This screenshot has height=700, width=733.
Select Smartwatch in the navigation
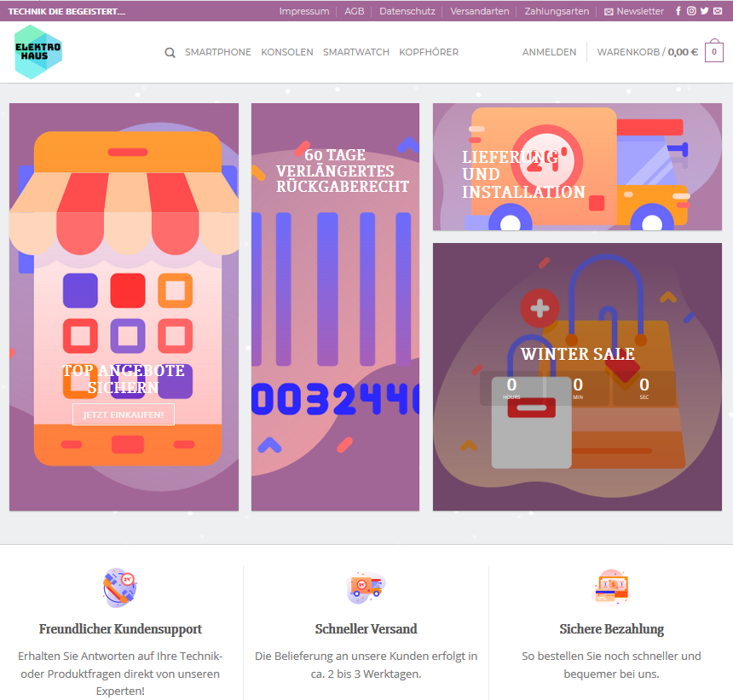pyautogui.click(x=356, y=52)
